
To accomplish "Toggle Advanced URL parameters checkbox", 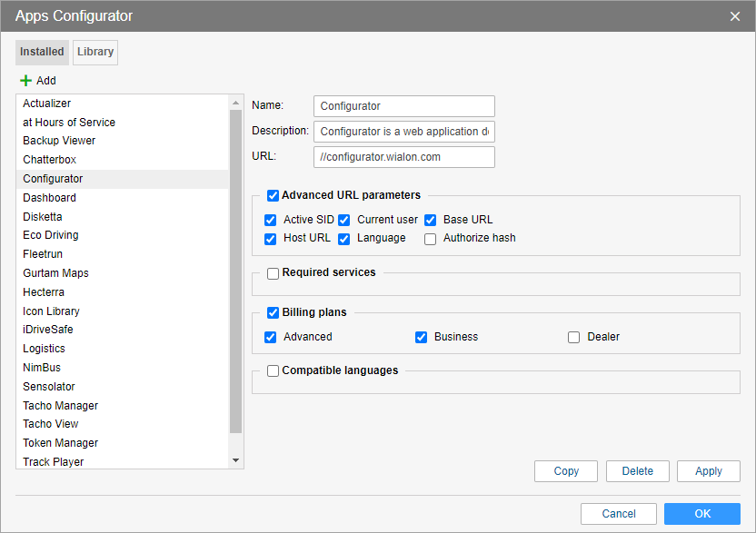I will [x=273, y=195].
